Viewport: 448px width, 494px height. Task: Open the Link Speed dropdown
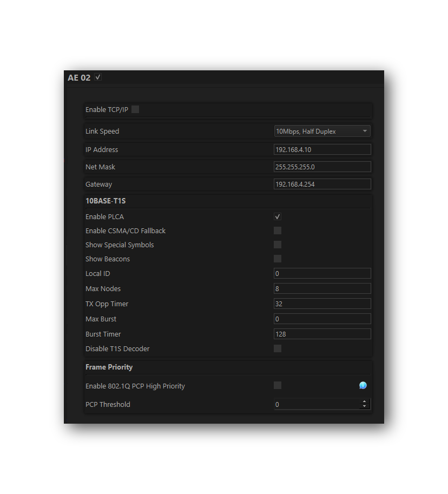click(x=322, y=131)
